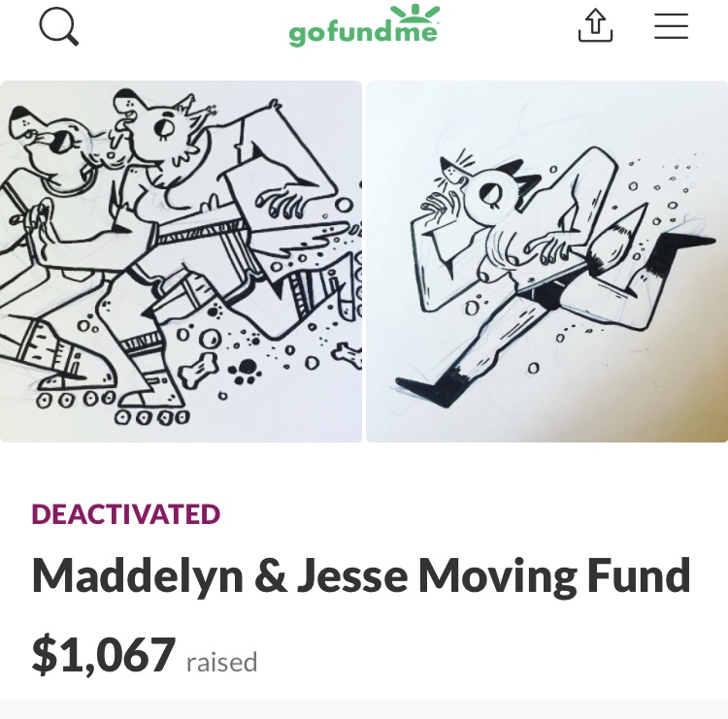Open the search magnifier icon
This screenshot has width=728, height=719.
pyautogui.click(x=59, y=27)
